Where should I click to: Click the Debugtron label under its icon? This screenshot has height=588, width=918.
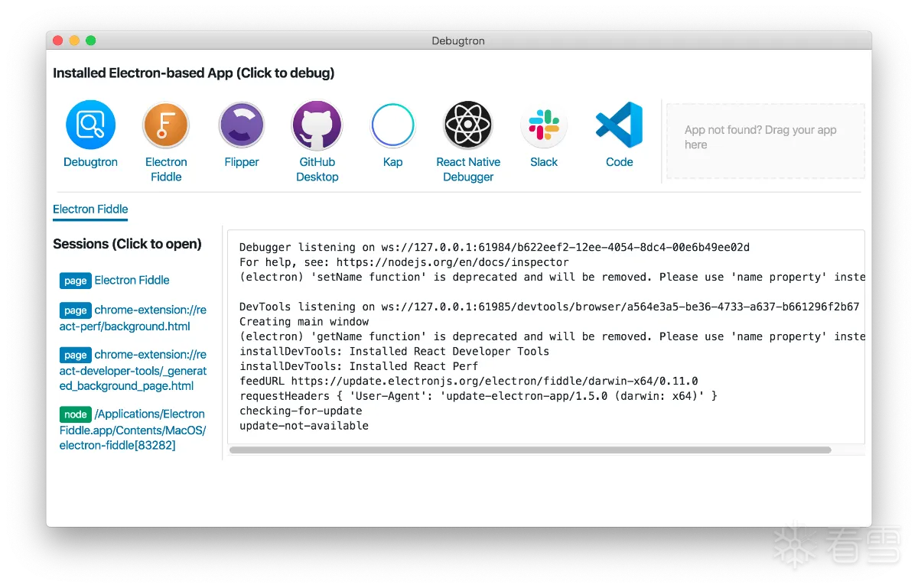click(90, 162)
